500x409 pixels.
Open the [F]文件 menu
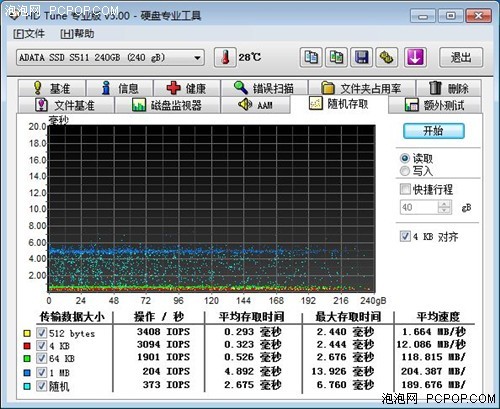[29, 34]
